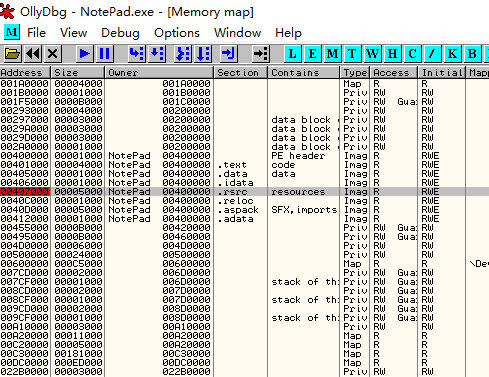The height and width of the screenshot is (377, 489).
Task: Open the Debug menu
Action: pyautogui.click(x=120, y=33)
